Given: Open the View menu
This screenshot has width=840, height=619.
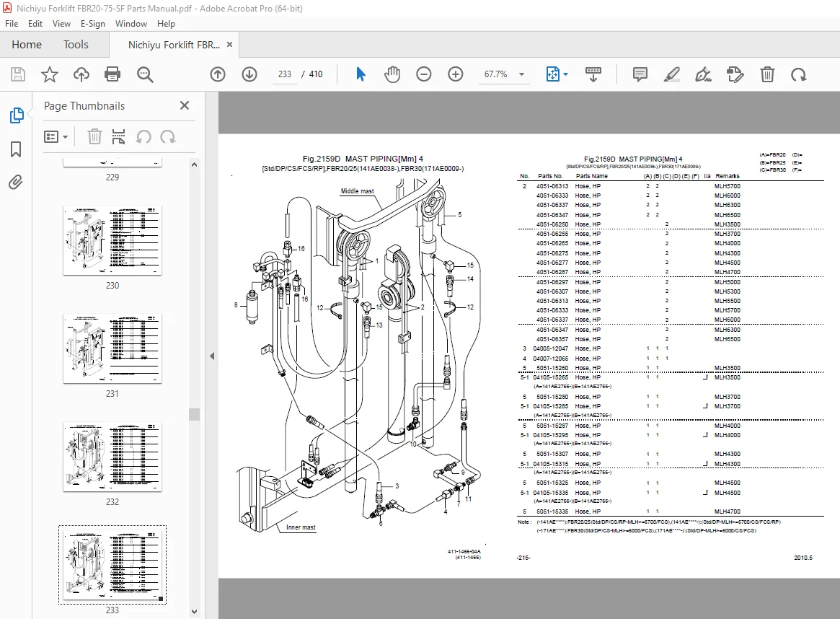Looking at the screenshot, I should pos(61,24).
